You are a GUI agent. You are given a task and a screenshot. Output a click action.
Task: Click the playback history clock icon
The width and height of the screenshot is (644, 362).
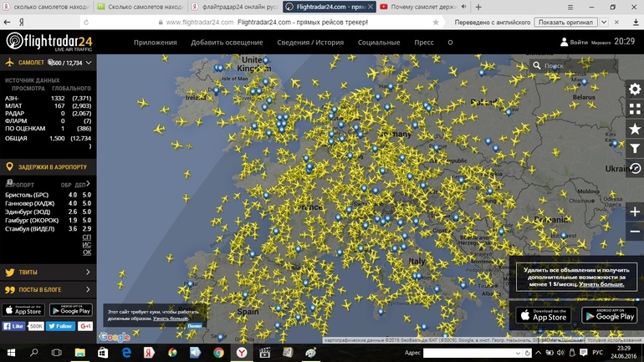(x=635, y=168)
